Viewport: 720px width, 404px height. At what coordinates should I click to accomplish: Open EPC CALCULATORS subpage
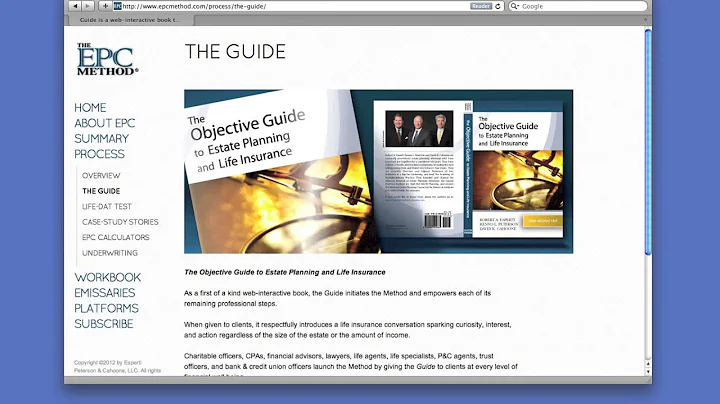(x=116, y=237)
